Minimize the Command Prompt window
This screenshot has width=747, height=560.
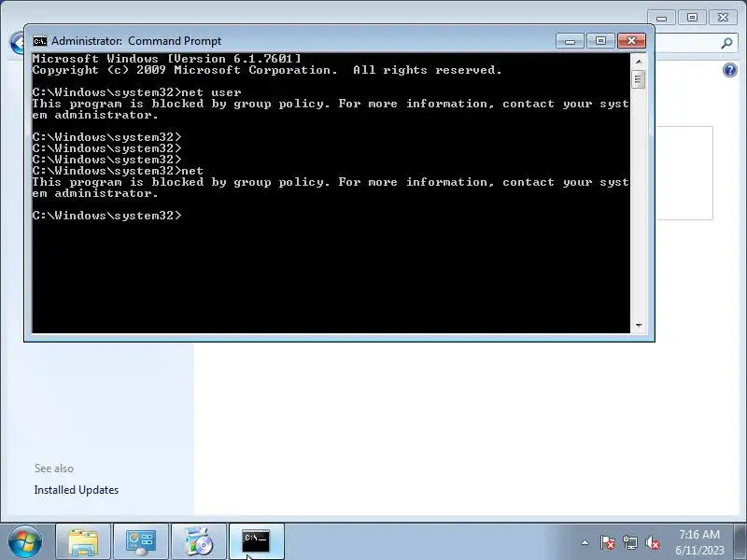point(570,41)
